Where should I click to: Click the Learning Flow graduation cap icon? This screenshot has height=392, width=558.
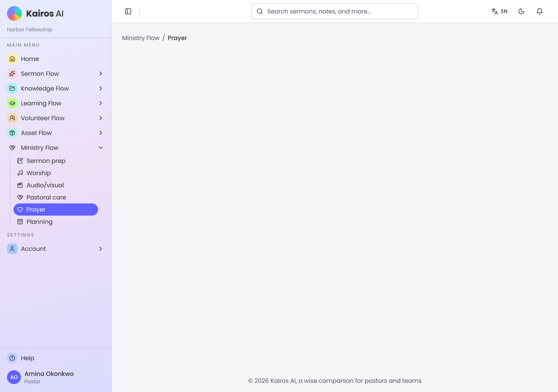[12, 103]
